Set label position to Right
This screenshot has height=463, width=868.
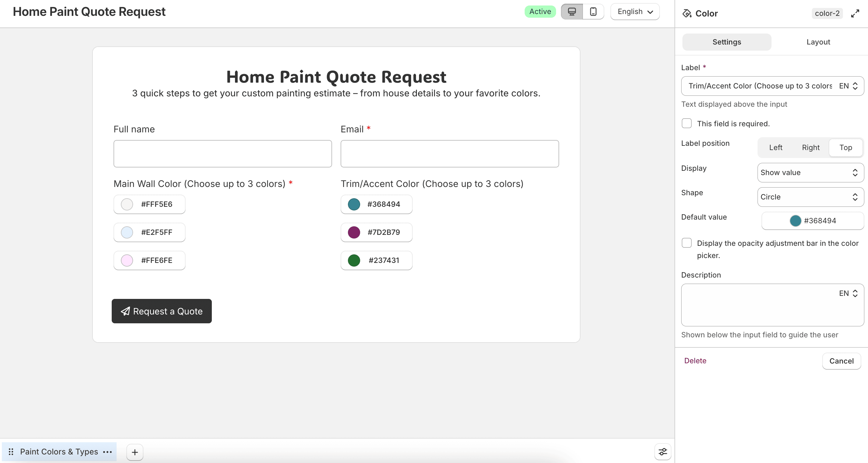tap(810, 148)
